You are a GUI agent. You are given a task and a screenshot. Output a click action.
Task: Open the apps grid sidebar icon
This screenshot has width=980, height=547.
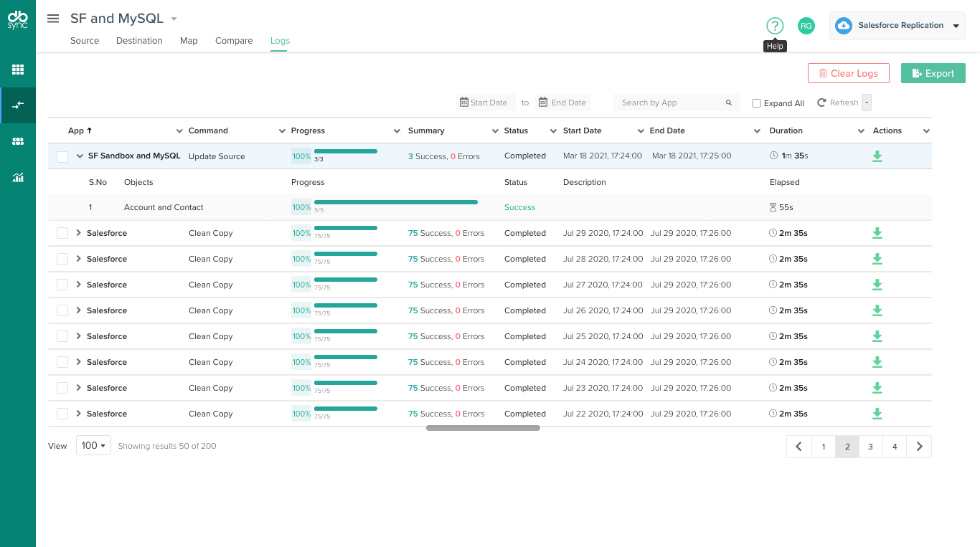pos(18,70)
